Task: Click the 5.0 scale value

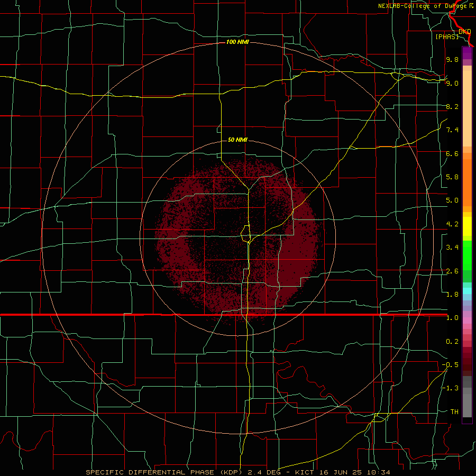Action: coord(452,200)
